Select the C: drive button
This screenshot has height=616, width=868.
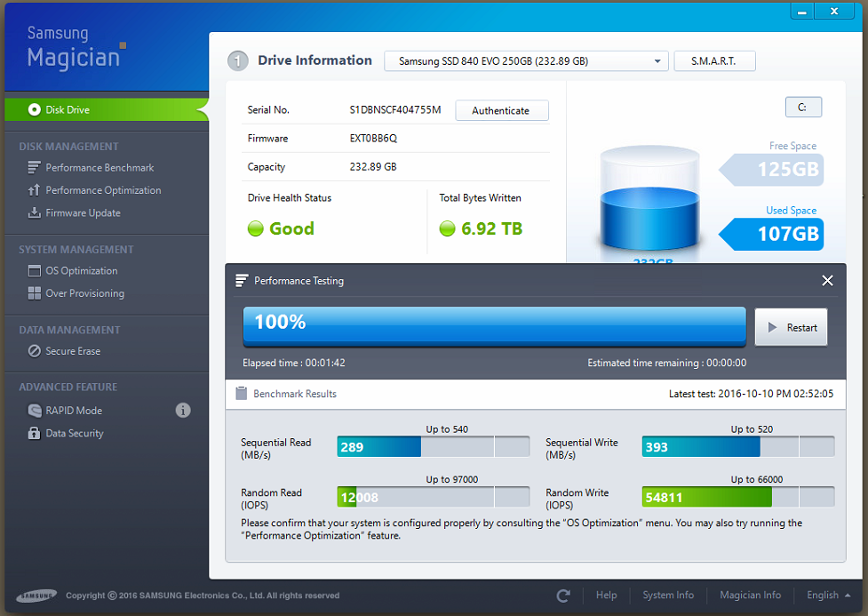[x=802, y=108]
